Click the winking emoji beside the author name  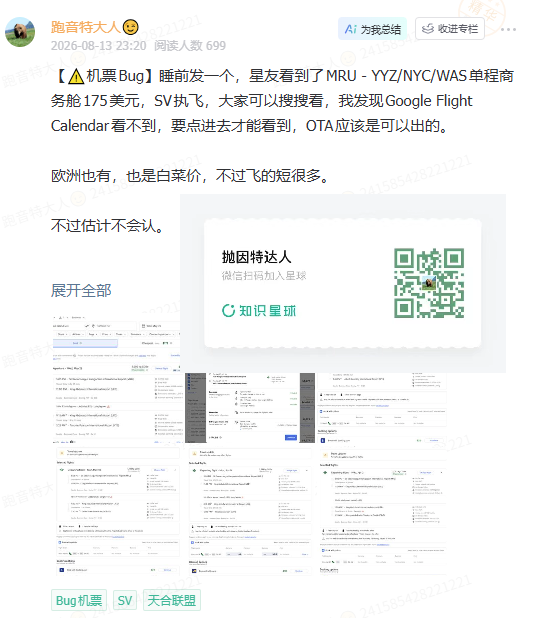130,27
